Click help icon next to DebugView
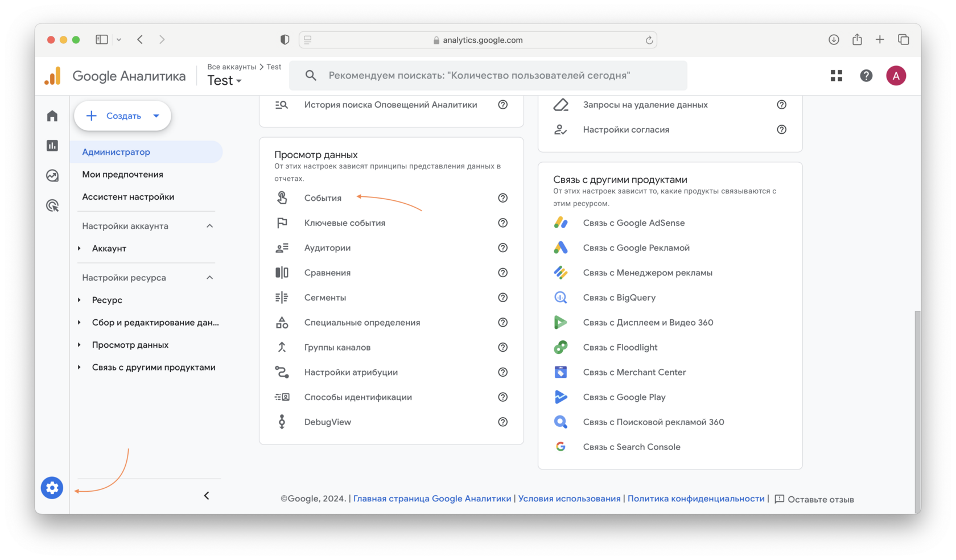This screenshot has width=956, height=560. (502, 422)
